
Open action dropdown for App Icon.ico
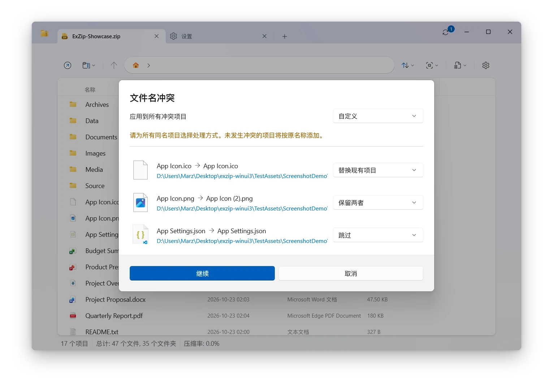378,170
